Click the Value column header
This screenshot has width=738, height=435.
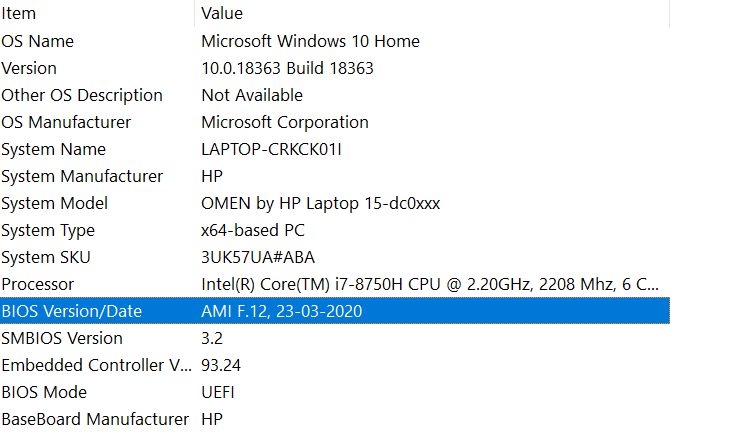pyautogui.click(x=432, y=13)
